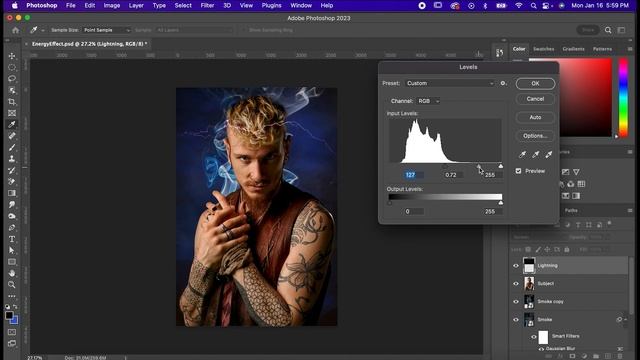Hide the Smoke layer

516,320
